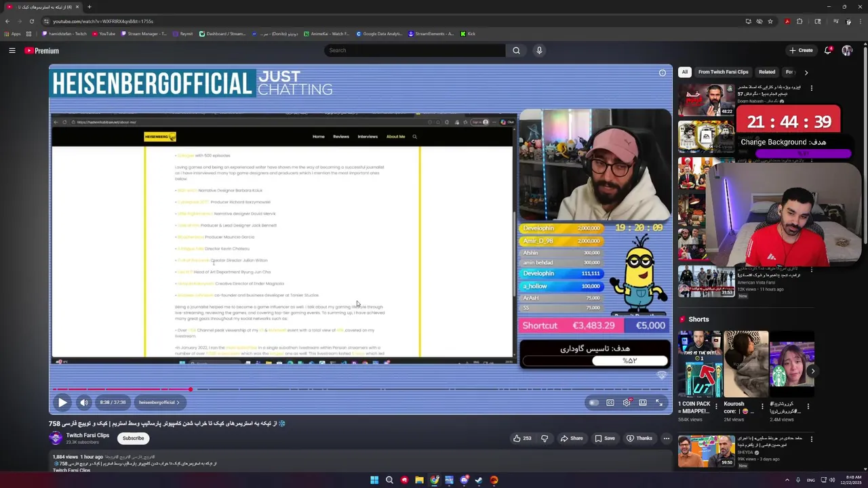Open YouTube notifications bell
The image size is (868, 488).
tap(828, 50)
